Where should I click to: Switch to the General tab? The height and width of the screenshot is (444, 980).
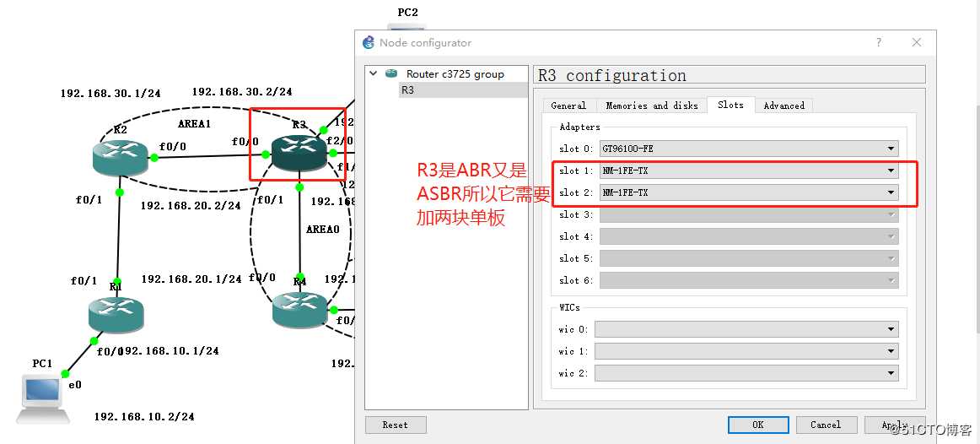tap(568, 106)
